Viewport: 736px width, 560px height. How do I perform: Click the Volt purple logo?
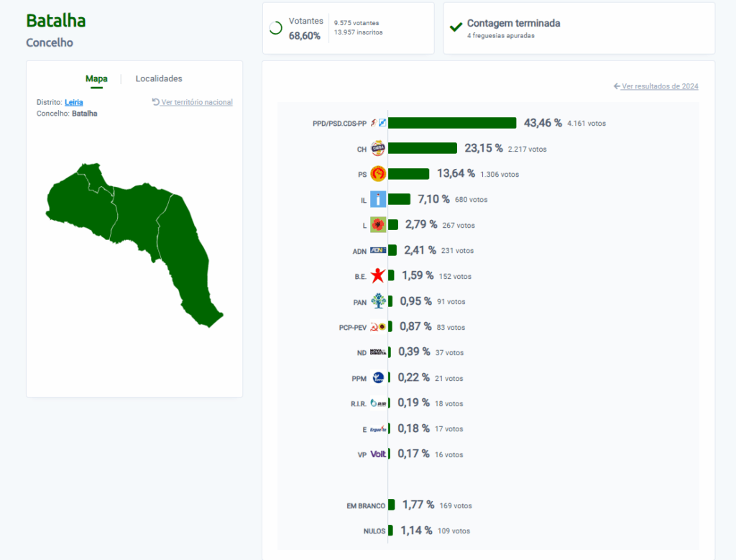378,454
